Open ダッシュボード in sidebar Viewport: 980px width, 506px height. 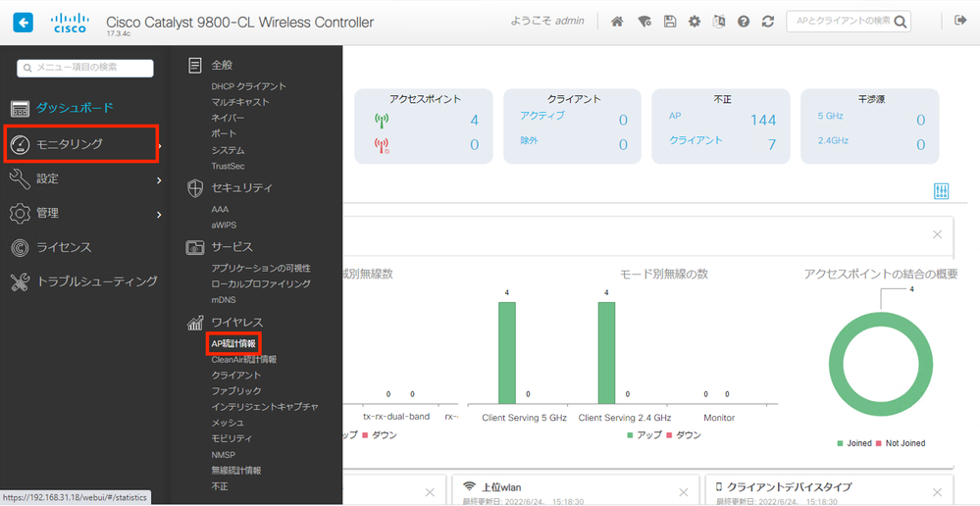click(75, 108)
